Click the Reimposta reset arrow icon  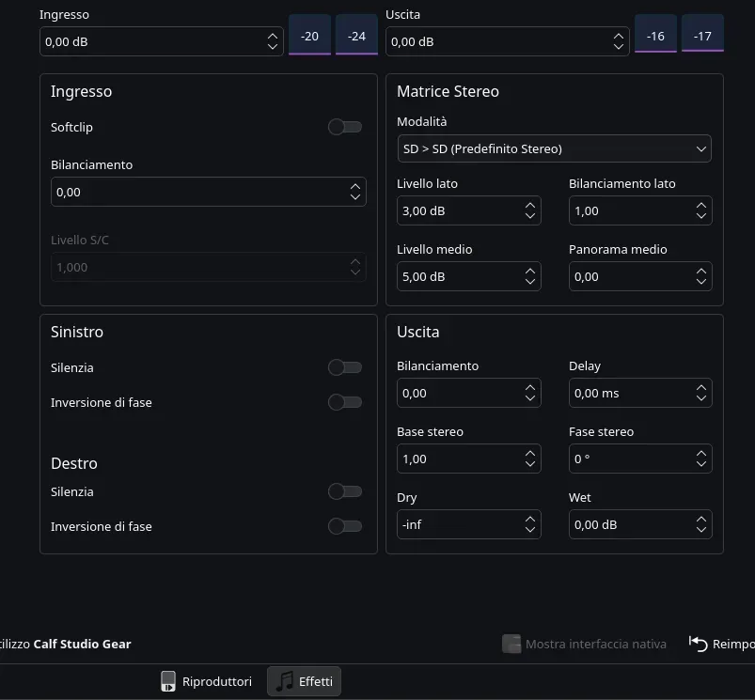[x=699, y=644]
